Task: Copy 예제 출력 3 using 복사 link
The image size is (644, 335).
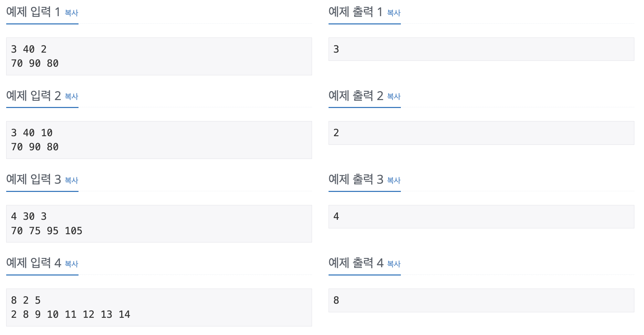Action: coord(394,181)
